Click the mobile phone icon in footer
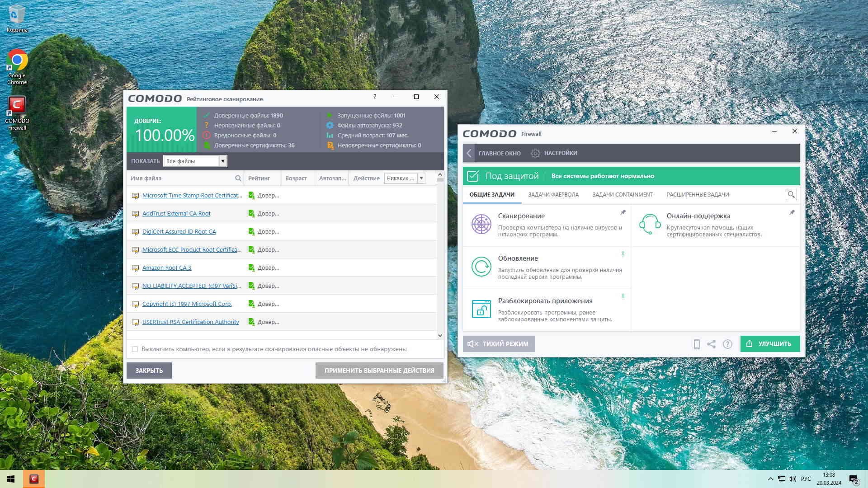 697,344
